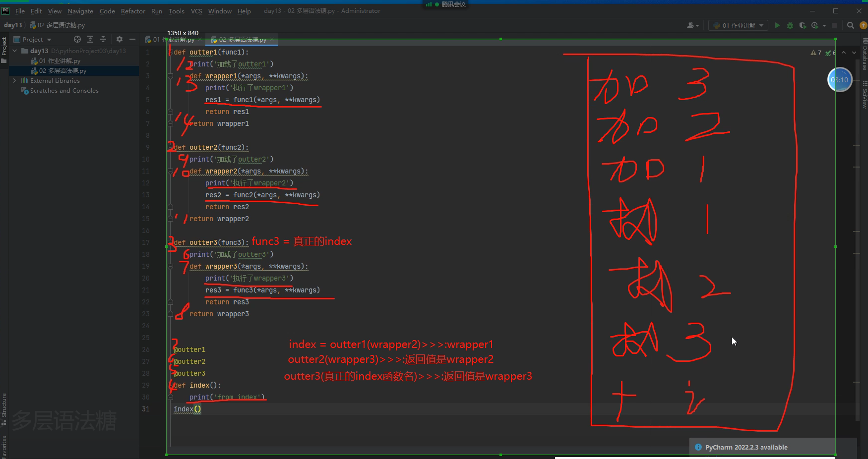Click the @outter1 decorator text
Screen dimensions: 868x459
coord(189,349)
